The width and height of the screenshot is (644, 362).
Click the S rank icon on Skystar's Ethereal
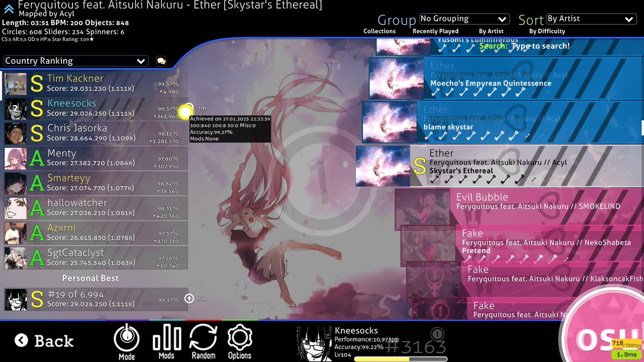point(420,166)
